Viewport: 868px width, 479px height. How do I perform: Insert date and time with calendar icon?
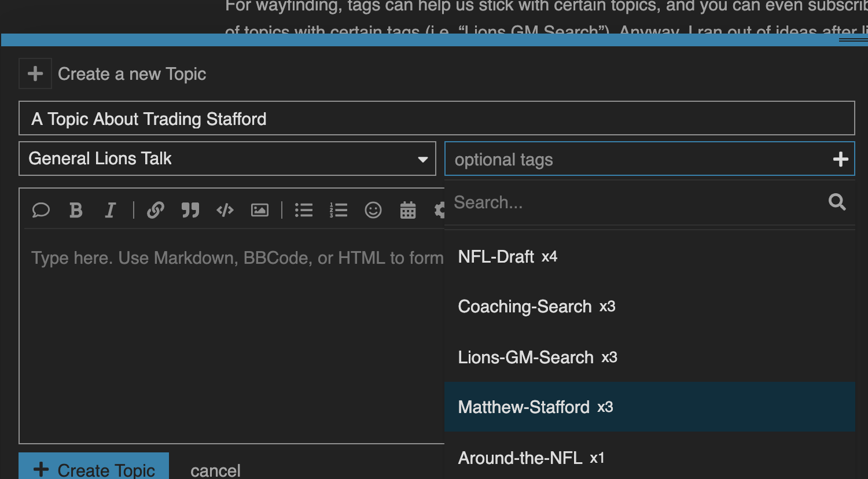[408, 210]
